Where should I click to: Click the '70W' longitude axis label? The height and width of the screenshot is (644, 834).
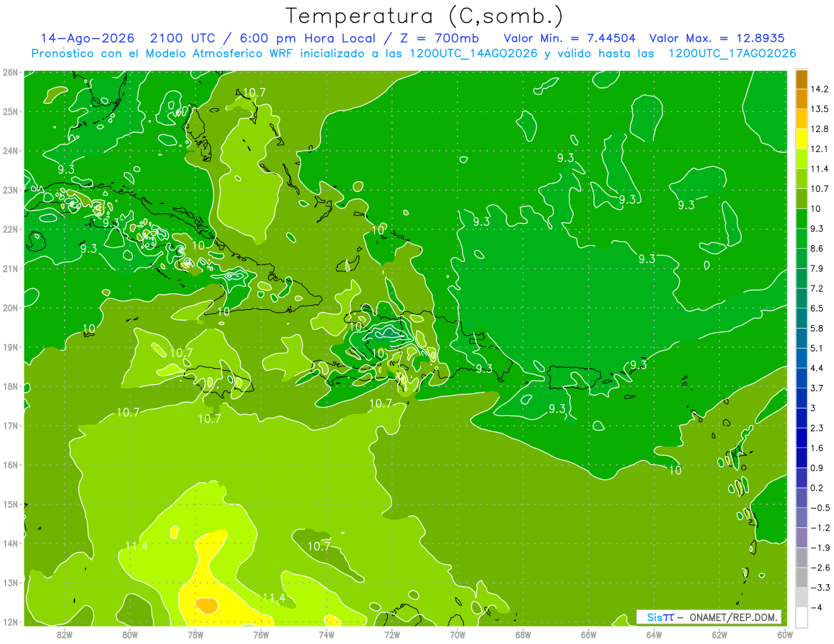coord(457,635)
